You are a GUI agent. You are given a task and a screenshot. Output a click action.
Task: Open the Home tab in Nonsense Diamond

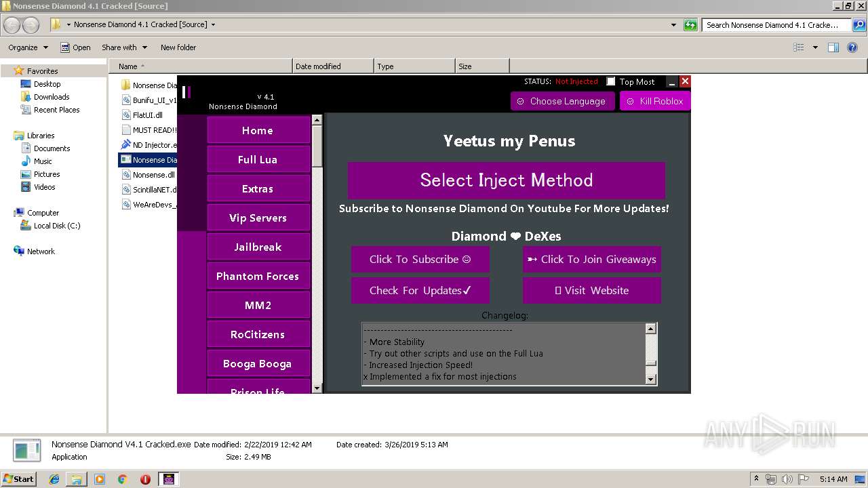[x=258, y=130]
